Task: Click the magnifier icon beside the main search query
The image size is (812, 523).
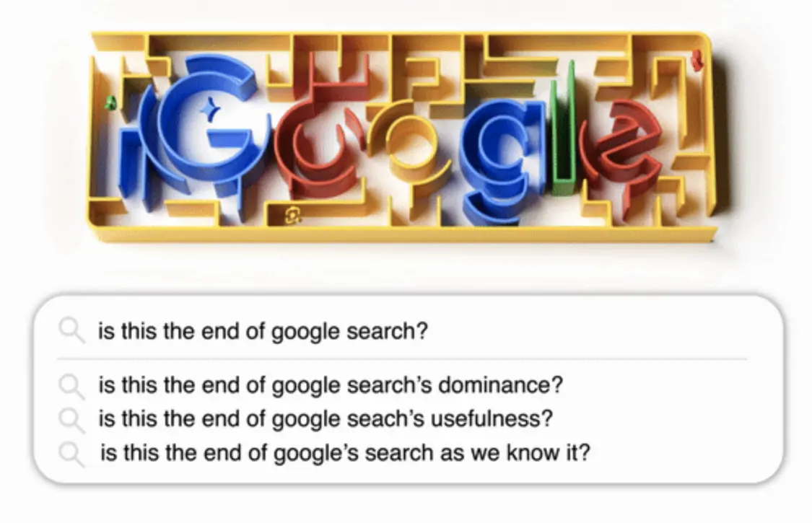Action: 71,331
